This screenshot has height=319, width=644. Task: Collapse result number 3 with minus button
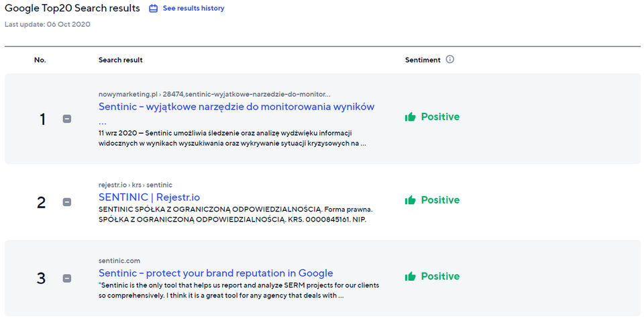click(x=67, y=278)
